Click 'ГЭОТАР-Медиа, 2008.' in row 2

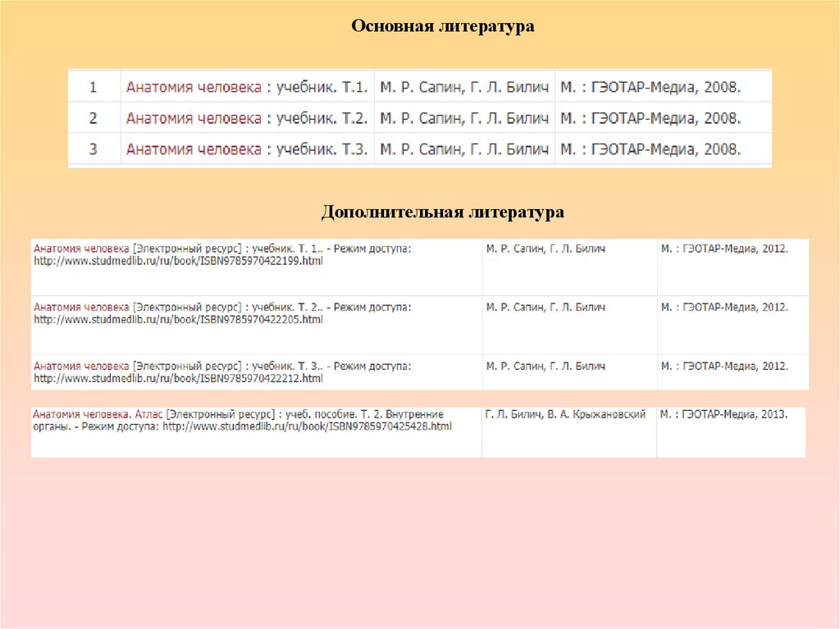[665, 118]
